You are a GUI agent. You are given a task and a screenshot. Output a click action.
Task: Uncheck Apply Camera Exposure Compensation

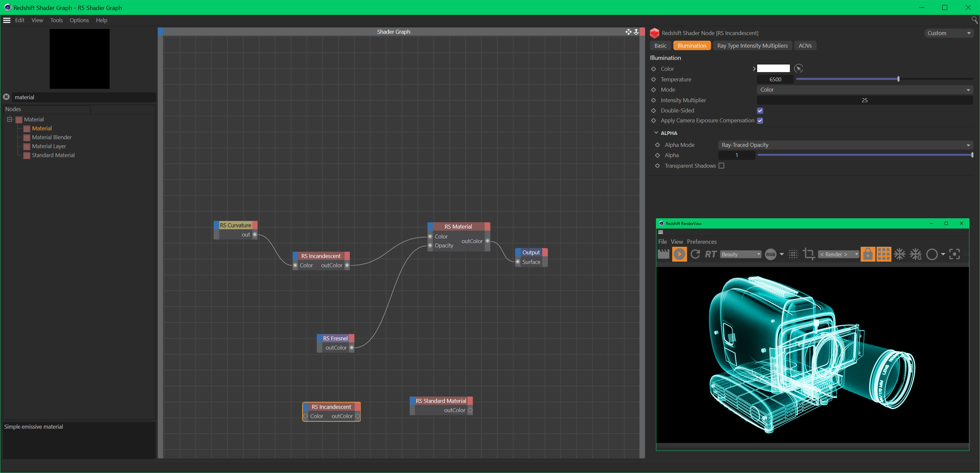tap(760, 121)
